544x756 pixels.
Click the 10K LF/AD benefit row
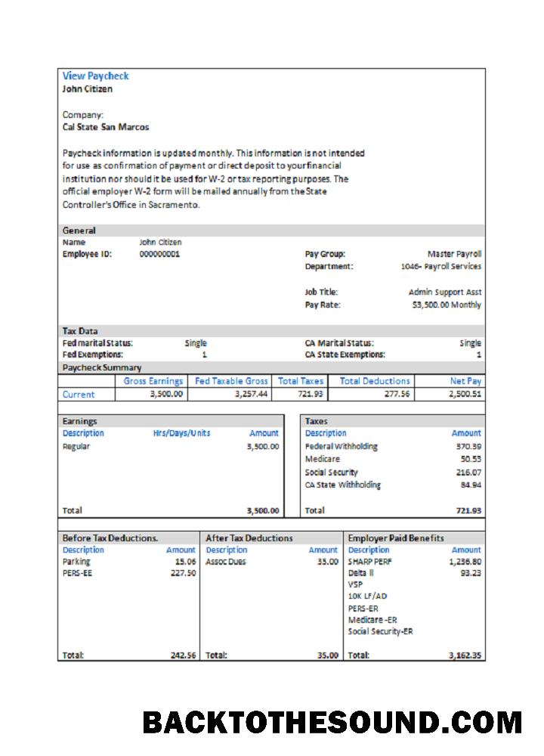click(367, 596)
